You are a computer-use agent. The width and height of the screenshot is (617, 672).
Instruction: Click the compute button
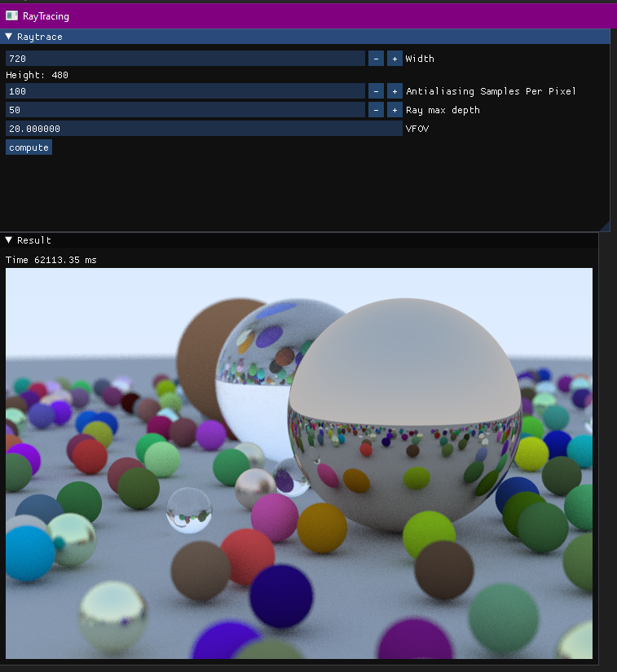pos(29,147)
